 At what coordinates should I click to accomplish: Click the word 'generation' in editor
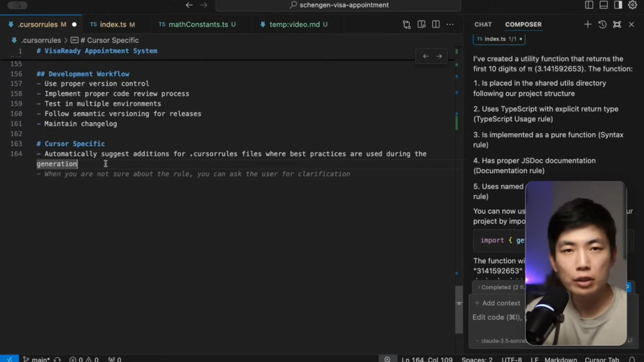click(57, 164)
